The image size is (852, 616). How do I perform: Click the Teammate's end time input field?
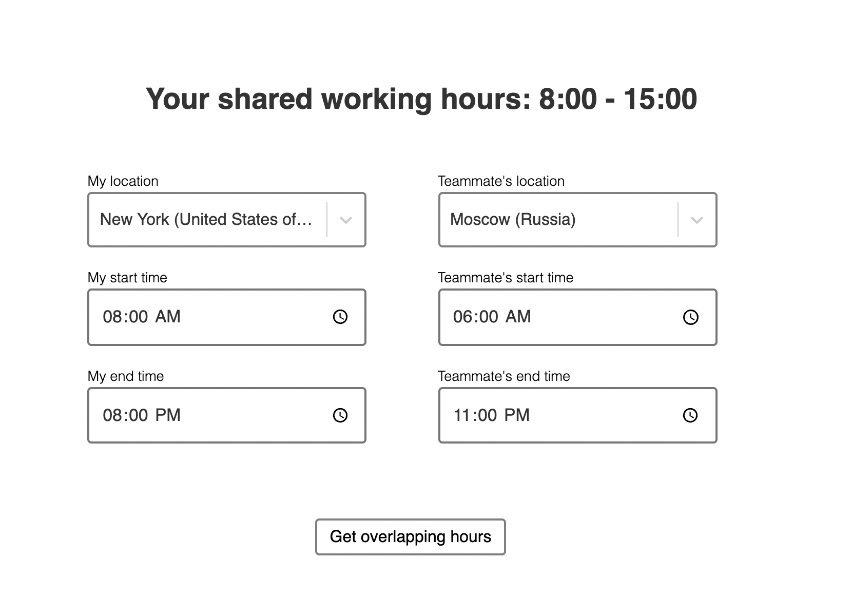pos(554,415)
